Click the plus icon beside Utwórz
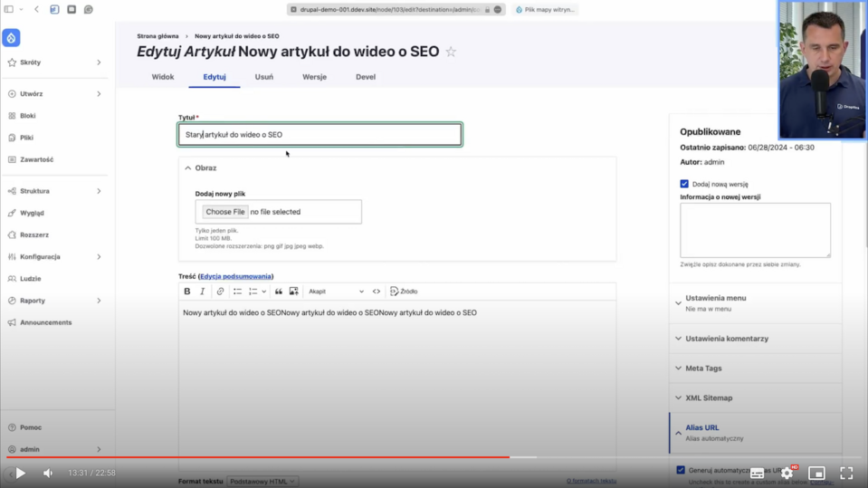This screenshot has width=868, height=488. [12, 94]
